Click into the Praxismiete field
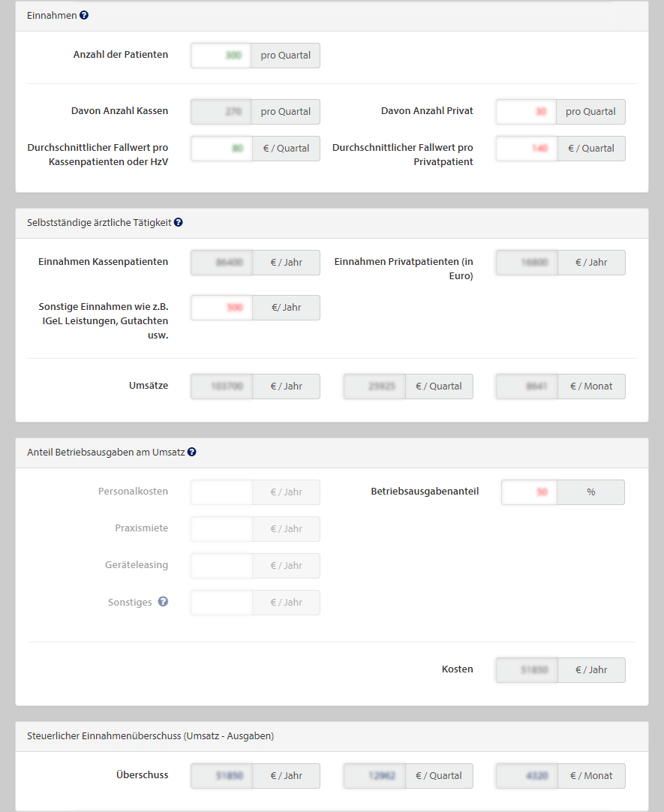Image resolution: width=664 pixels, height=812 pixels. tap(221, 529)
